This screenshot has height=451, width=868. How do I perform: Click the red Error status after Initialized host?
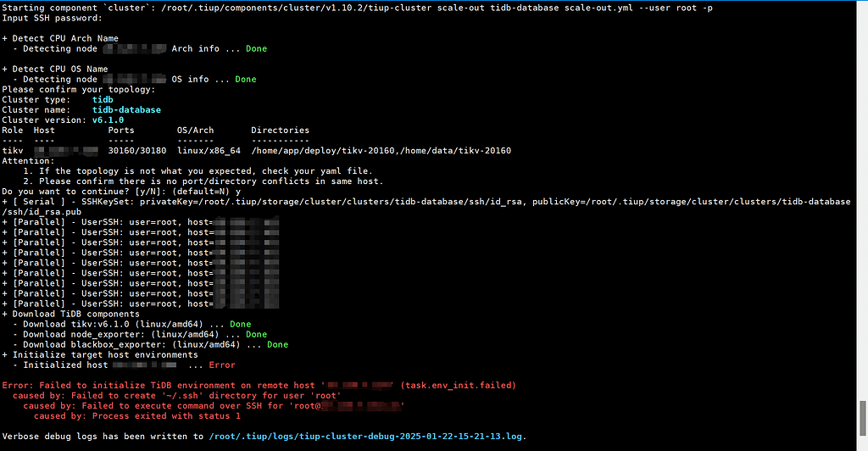pyautogui.click(x=222, y=365)
